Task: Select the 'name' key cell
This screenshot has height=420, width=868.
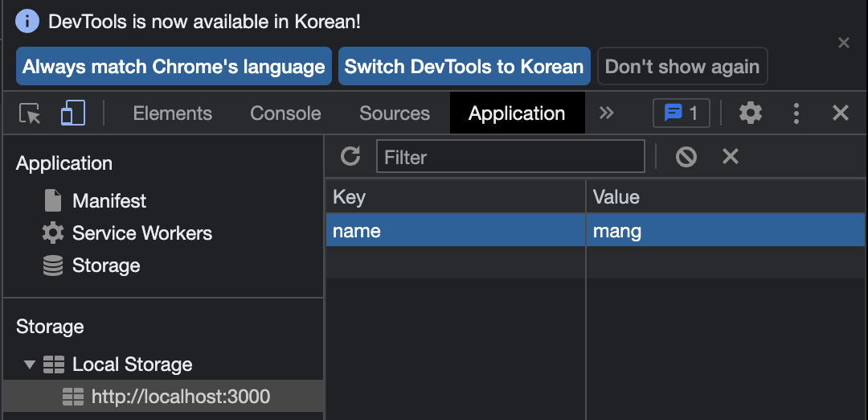Action: click(x=456, y=230)
